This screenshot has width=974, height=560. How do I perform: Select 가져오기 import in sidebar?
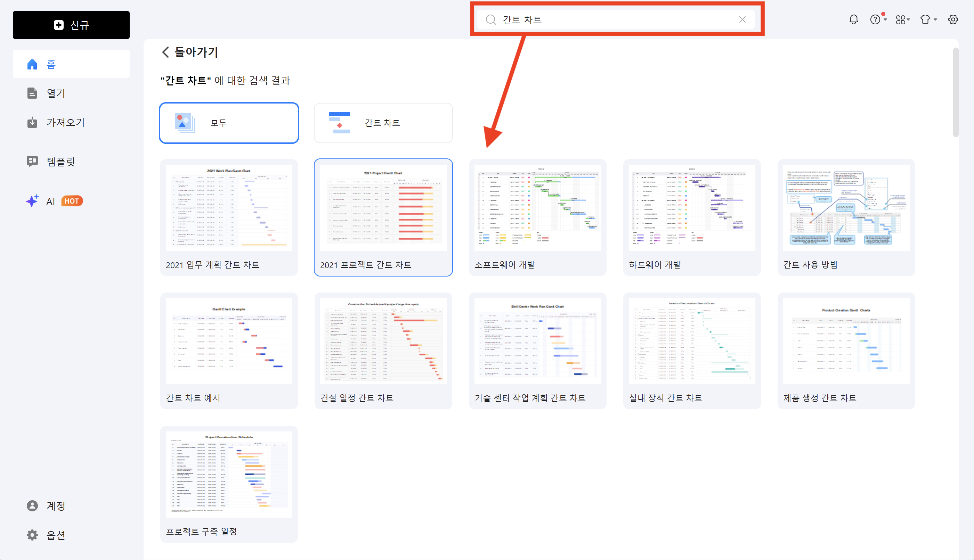pos(65,122)
